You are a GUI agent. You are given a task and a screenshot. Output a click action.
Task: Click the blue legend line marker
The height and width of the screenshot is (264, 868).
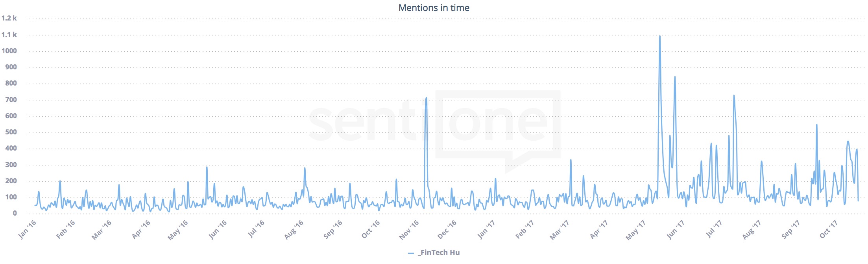(x=411, y=253)
